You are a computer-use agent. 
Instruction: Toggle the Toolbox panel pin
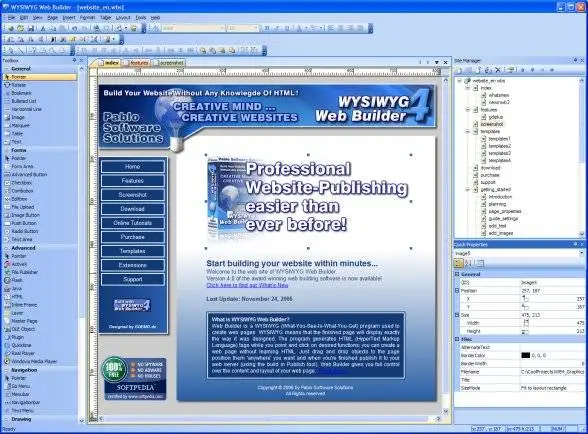(x=74, y=60)
